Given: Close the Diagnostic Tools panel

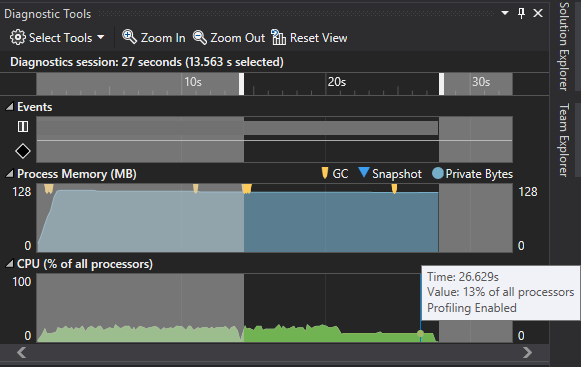Looking at the screenshot, I should point(538,13).
